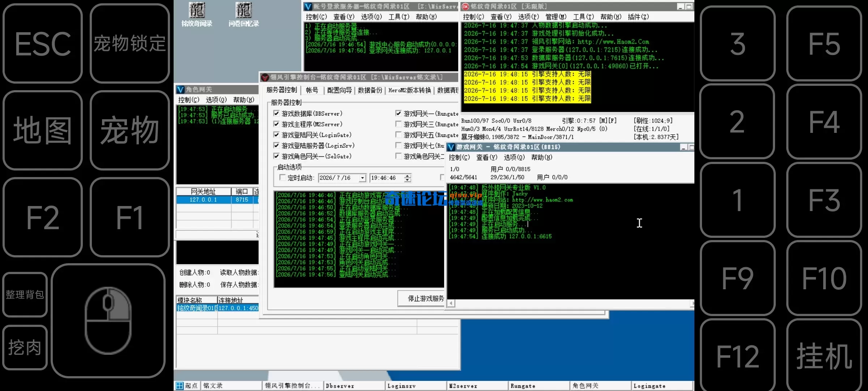Tap the 地图 virtual key
This screenshot has height=391, width=868.
point(43,130)
